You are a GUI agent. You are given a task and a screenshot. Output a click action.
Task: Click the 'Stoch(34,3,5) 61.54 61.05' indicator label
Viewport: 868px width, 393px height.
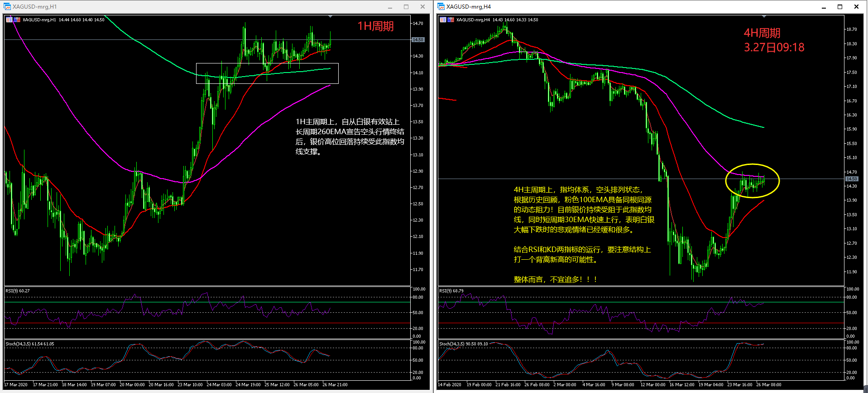point(30,344)
